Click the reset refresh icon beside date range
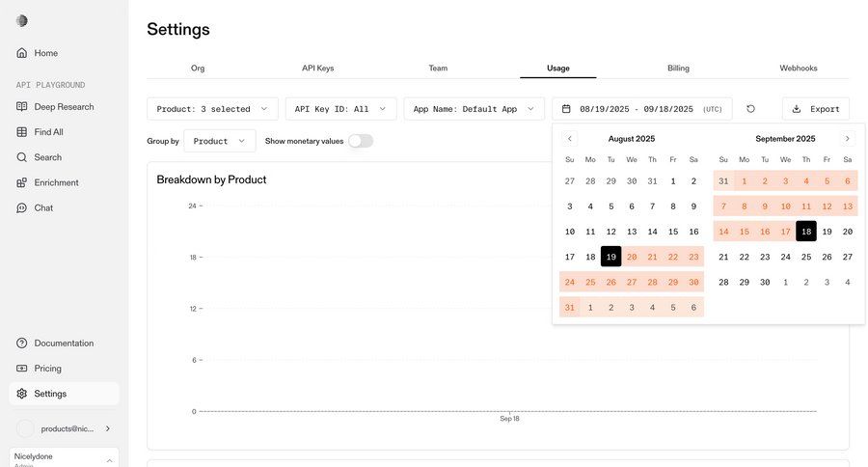The width and height of the screenshot is (868, 467). [751, 109]
